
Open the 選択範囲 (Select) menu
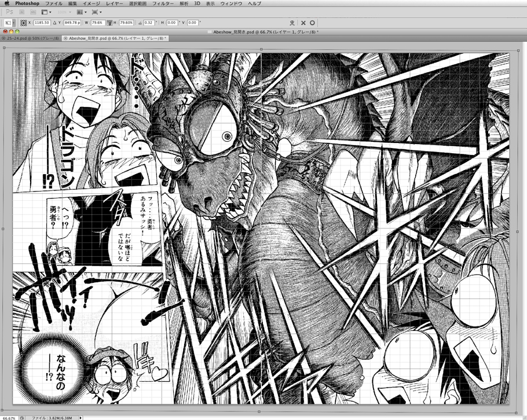click(138, 3)
